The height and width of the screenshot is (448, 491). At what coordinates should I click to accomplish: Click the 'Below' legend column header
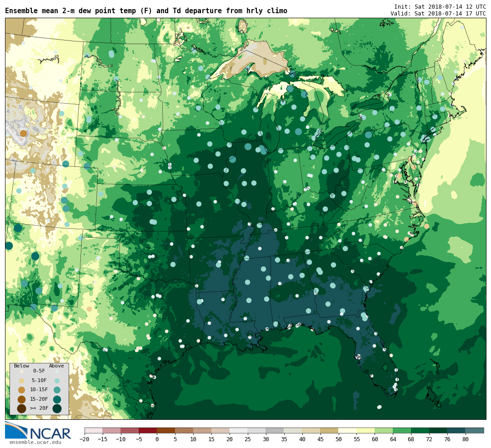point(21,366)
